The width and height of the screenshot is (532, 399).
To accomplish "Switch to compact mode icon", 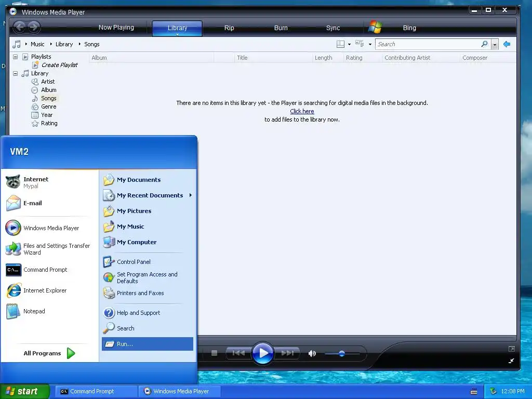I will click(x=511, y=361).
